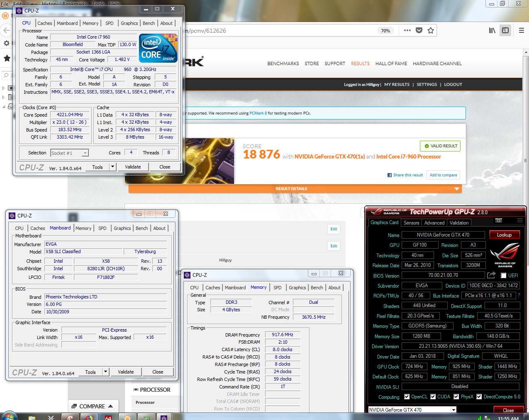The image size is (529, 420).
Task: Click the Share this result link
Action: 408,175
